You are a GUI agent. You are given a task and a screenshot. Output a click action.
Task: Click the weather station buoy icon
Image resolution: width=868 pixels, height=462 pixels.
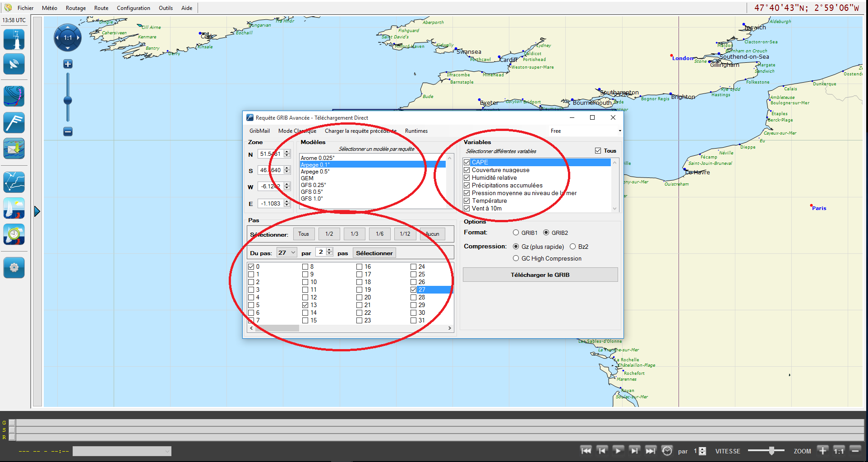click(x=14, y=39)
